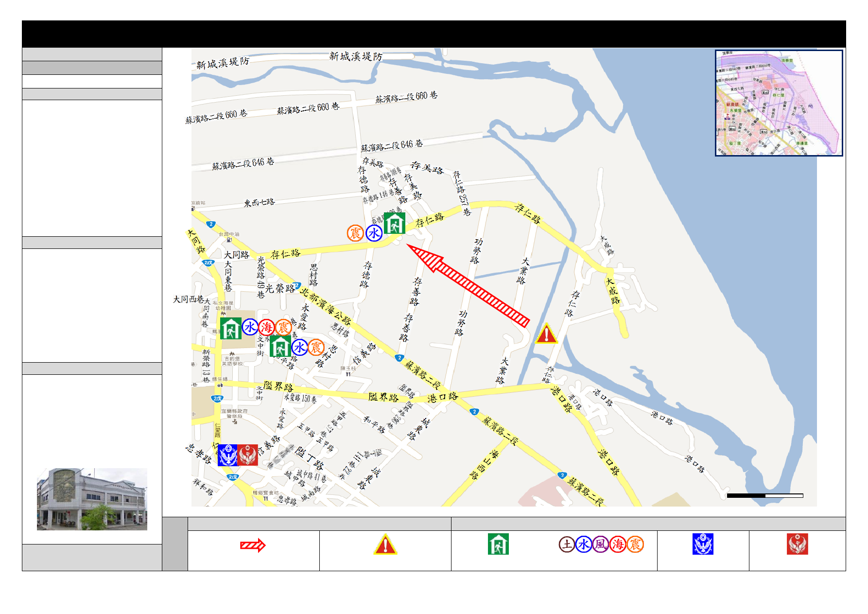Click the 北部濱海公路 road label
This screenshot has height=614, width=868.
tap(325, 306)
